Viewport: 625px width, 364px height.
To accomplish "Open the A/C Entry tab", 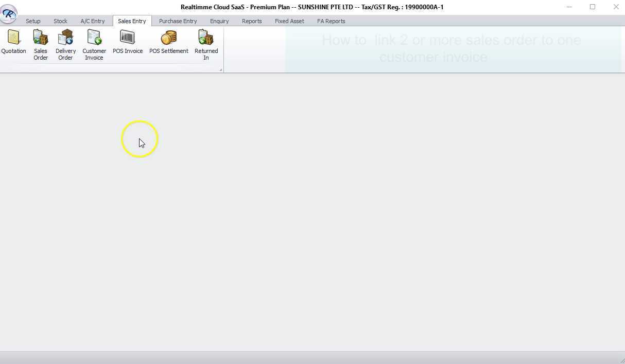I will point(93,21).
